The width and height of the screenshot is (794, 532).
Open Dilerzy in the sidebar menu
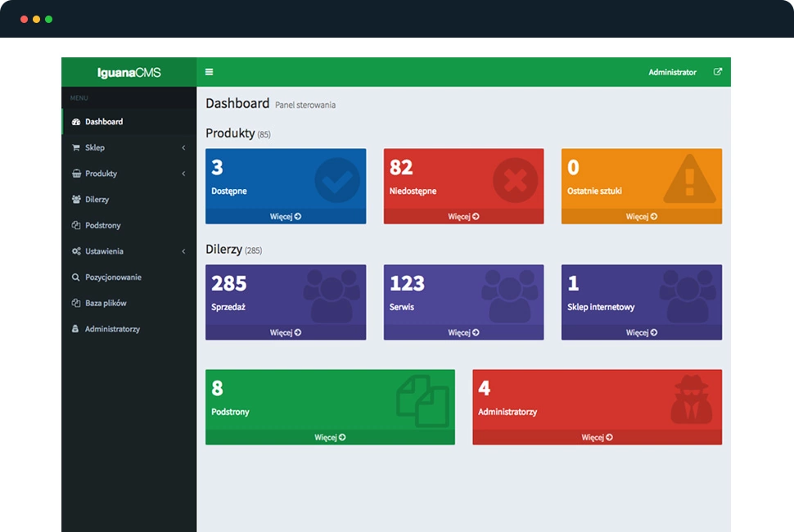click(x=97, y=200)
